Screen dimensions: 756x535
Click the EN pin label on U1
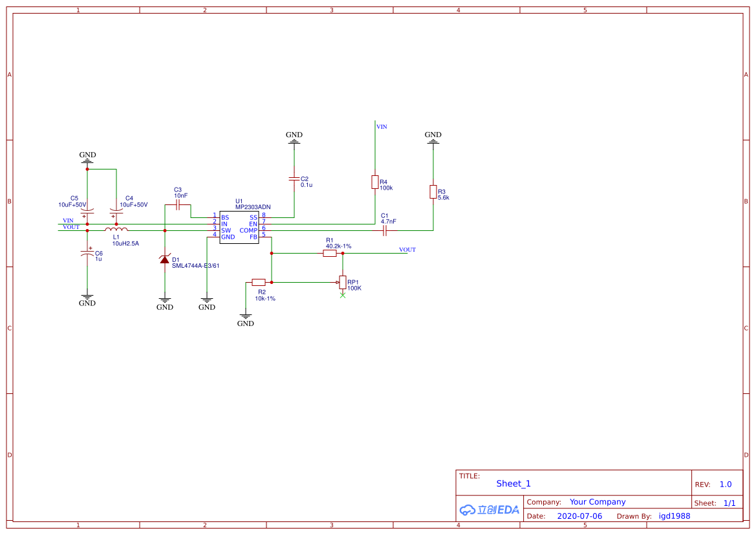click(253, 224)
